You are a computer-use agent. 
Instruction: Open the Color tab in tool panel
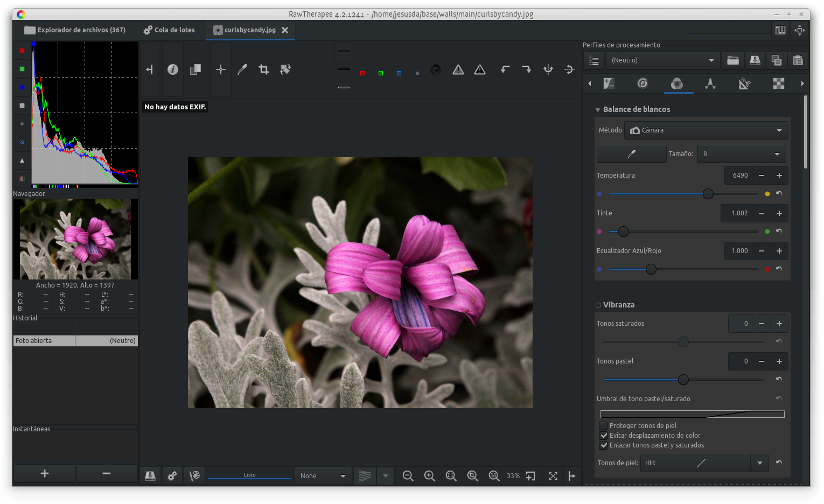pyautogui.click(x=676, y=83)
